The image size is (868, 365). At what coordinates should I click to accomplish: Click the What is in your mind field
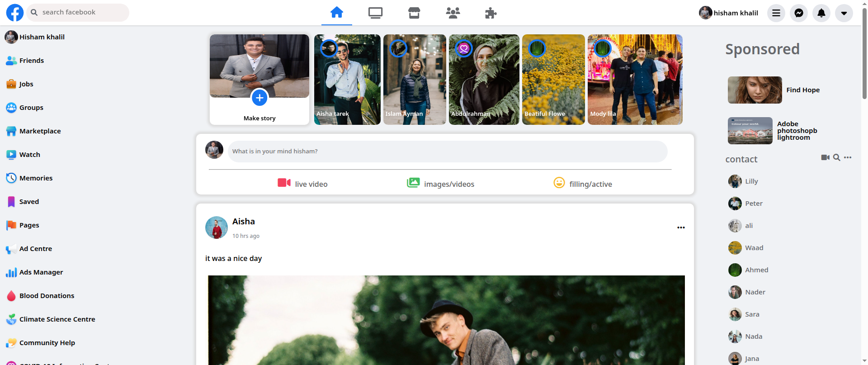click(448, 152)
